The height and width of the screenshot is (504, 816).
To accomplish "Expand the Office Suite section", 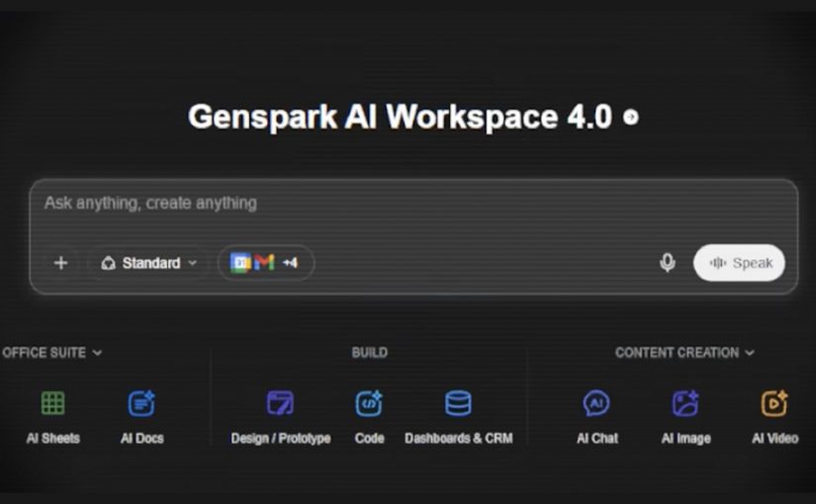I will pos(52,353).
